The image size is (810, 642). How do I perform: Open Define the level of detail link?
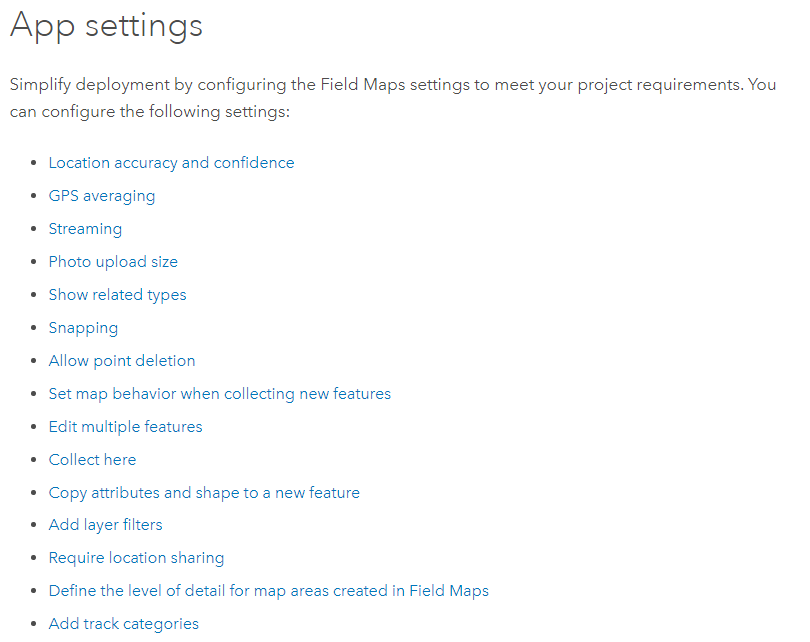coord(268,591)
